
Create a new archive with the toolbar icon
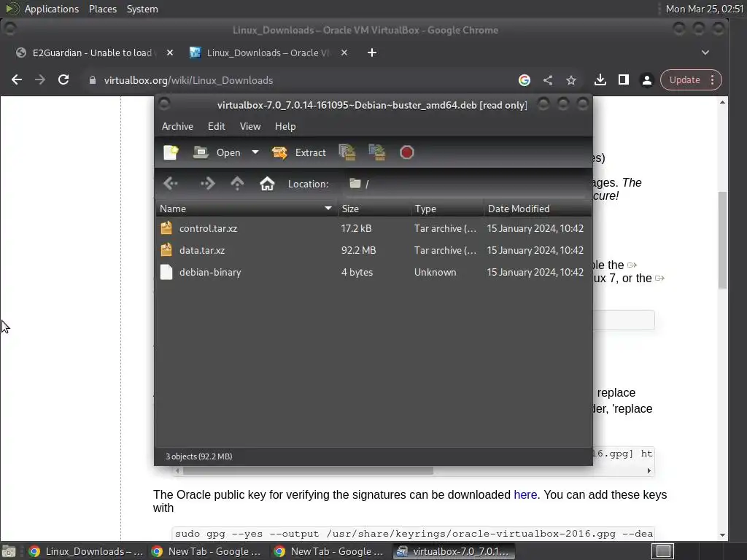(171, 152)
